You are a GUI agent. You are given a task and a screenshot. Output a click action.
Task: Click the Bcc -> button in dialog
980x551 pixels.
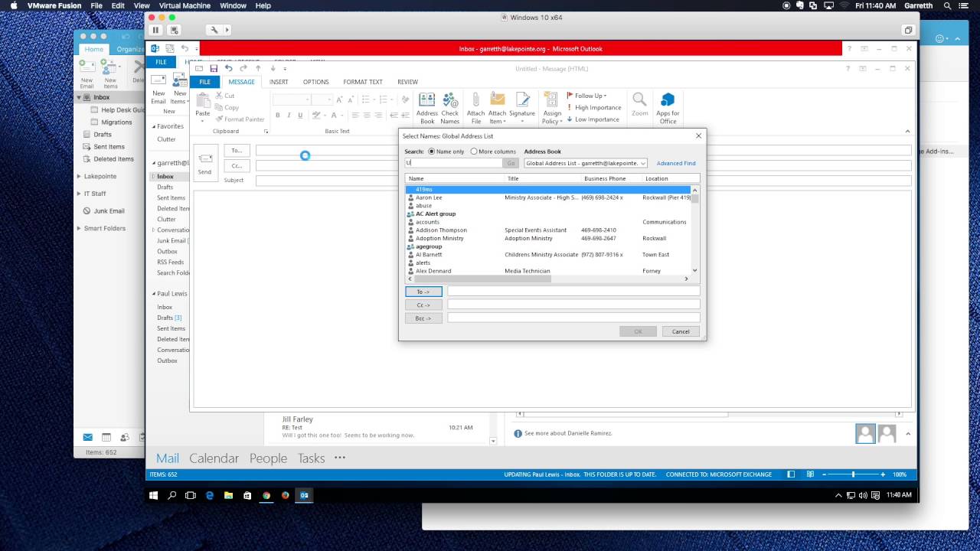pos(423,318)
